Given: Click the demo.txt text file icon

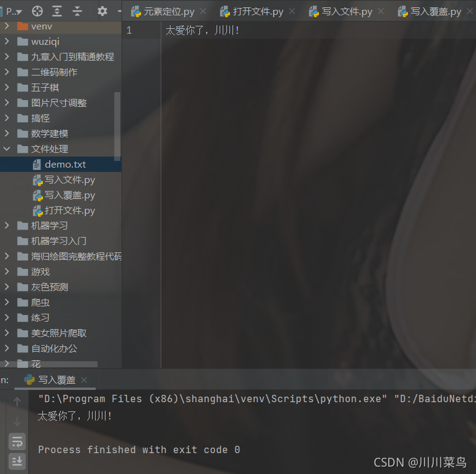Looking at the screenshot, I should click(x=37, y=165).
